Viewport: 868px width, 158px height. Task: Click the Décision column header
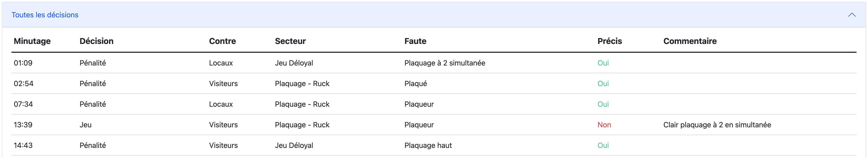(96, 41)
